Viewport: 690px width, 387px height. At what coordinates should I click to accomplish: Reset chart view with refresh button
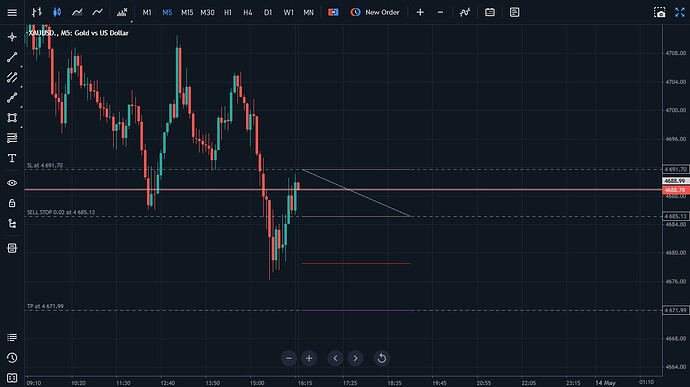pyautogui.click(x=382, y=358)
